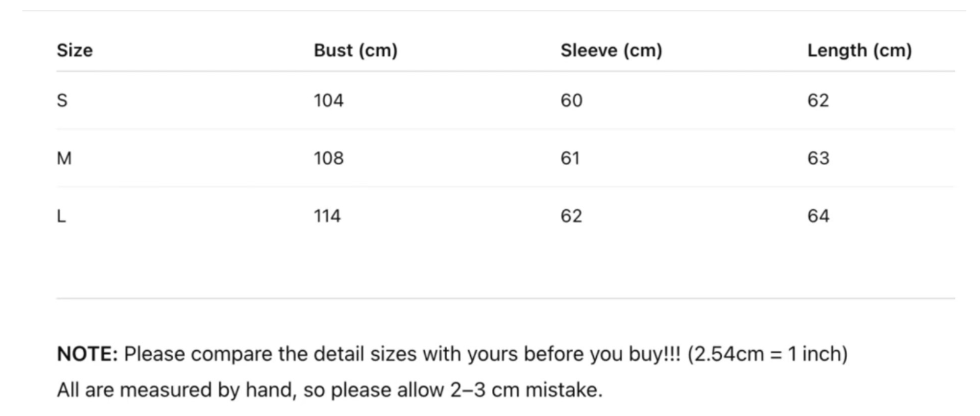Click bust value 108 for size M
Viewport: 980px width, 416px height.
pos(329,158)
